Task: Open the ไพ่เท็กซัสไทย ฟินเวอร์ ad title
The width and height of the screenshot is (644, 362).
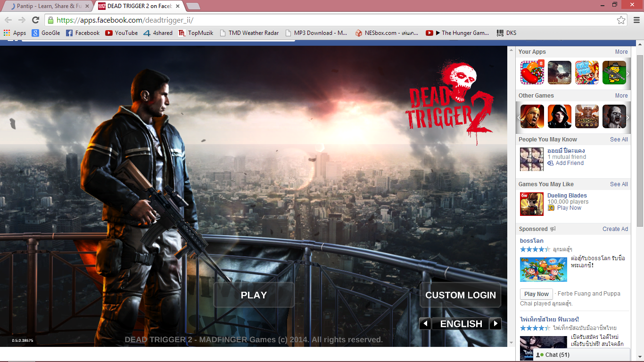Action: coord(550,320)
